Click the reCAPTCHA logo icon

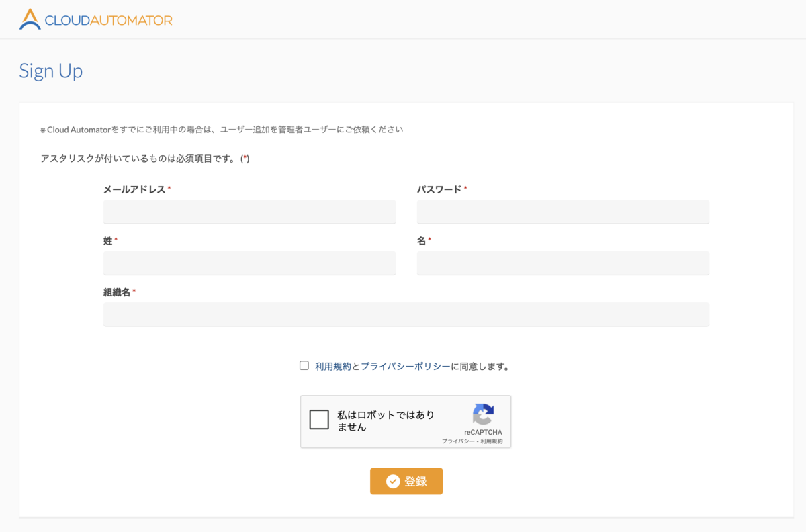pos(483,414)
